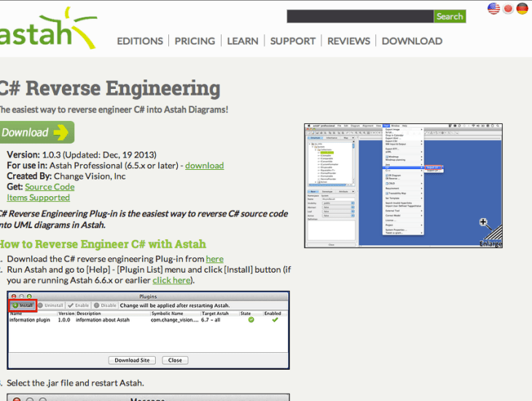Click 'Target Astah' column header
The image size is (532, 401).
(215, 314)
